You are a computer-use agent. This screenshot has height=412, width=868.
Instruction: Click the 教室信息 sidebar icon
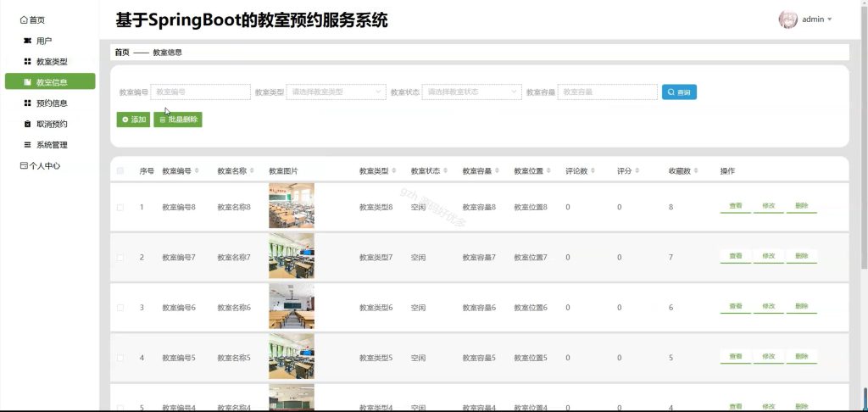click(x=28, y=82)
